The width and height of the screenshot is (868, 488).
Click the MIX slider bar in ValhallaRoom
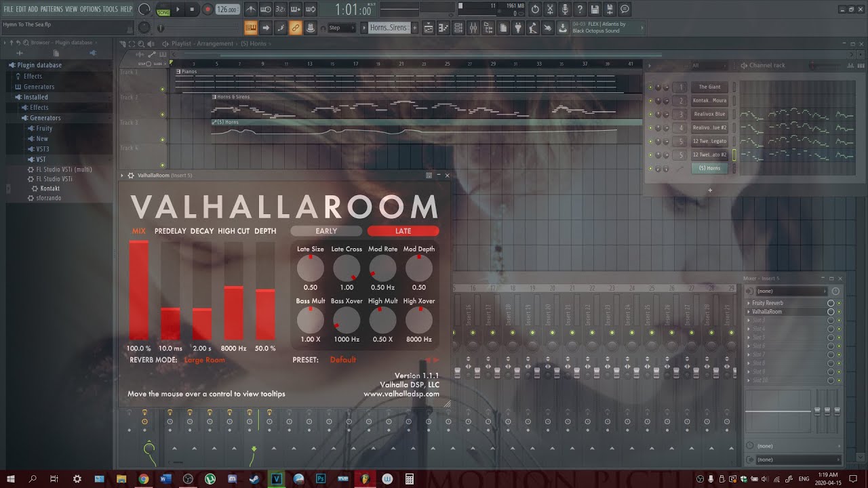point(139,290)
